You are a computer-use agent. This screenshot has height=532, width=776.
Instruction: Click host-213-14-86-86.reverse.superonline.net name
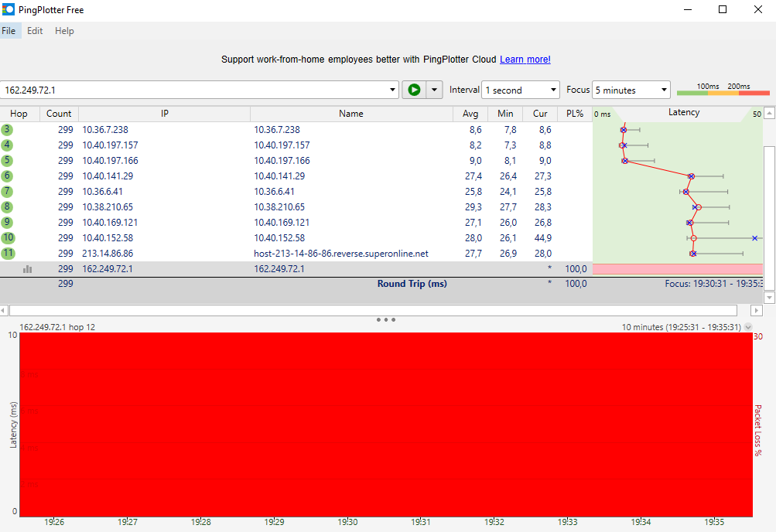point(341,253)
